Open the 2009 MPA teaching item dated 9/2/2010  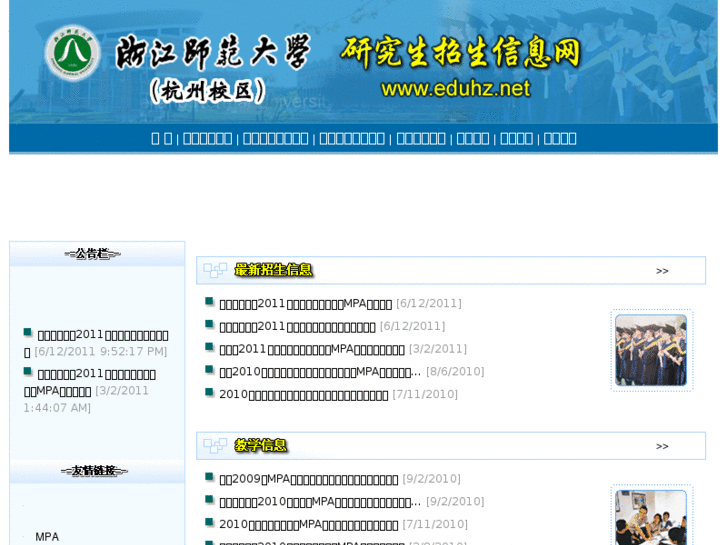pos(308,479)
